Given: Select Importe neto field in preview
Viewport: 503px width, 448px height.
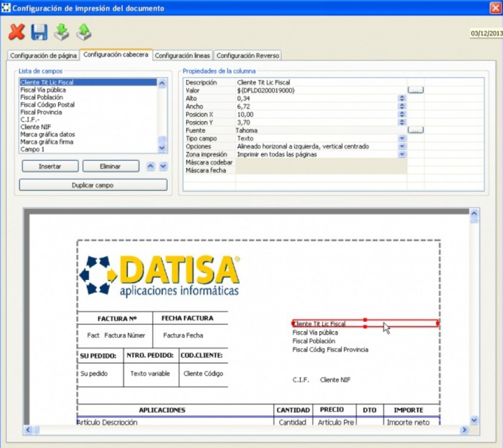Looking at the screenshot, I should (408, 422).
